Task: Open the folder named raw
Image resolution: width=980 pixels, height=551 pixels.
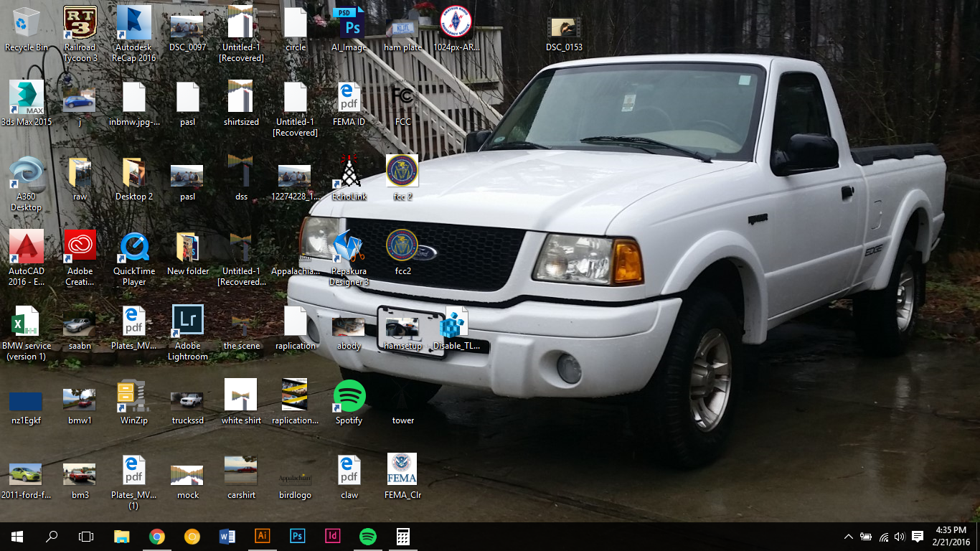Action: click(x=80, y=179)
